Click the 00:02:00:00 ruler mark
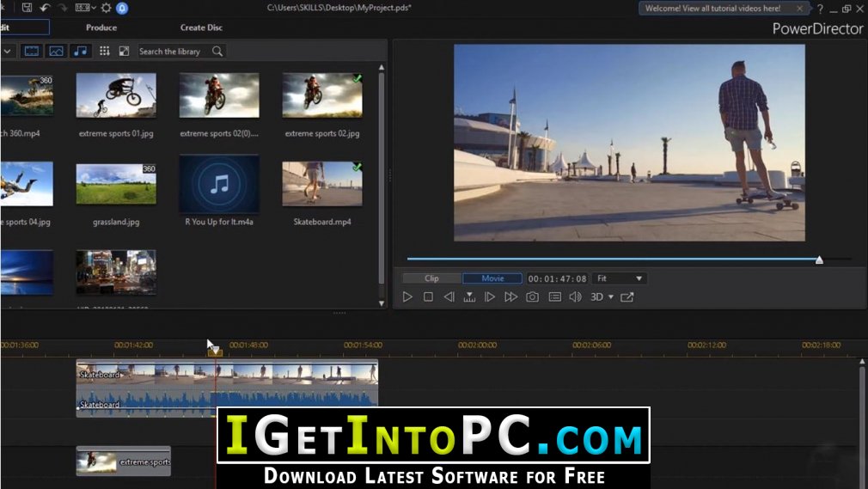This screenshot has width=868, height=489. (x=477, y=345)
